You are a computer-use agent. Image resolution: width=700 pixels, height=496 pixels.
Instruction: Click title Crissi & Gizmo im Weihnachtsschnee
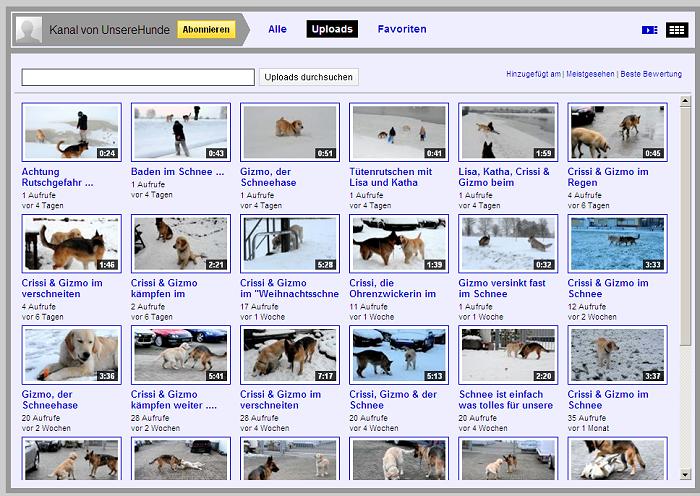click(x=289, y=288)
